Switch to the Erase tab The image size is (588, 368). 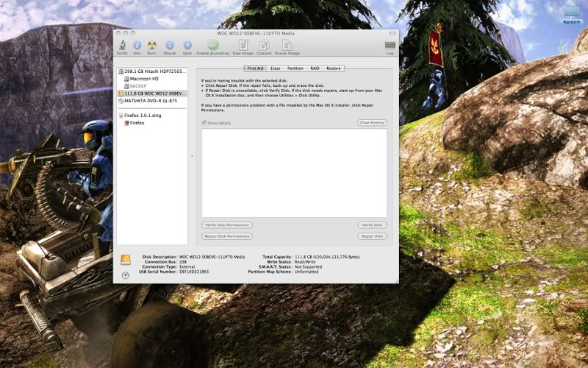[276, 68]
